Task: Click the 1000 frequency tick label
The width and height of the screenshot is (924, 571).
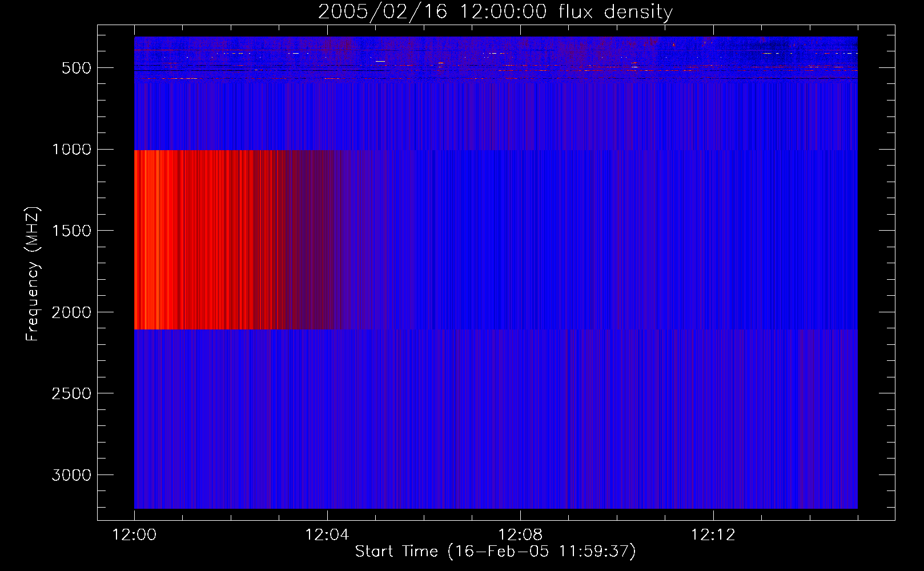Action: tap(71, 150)
